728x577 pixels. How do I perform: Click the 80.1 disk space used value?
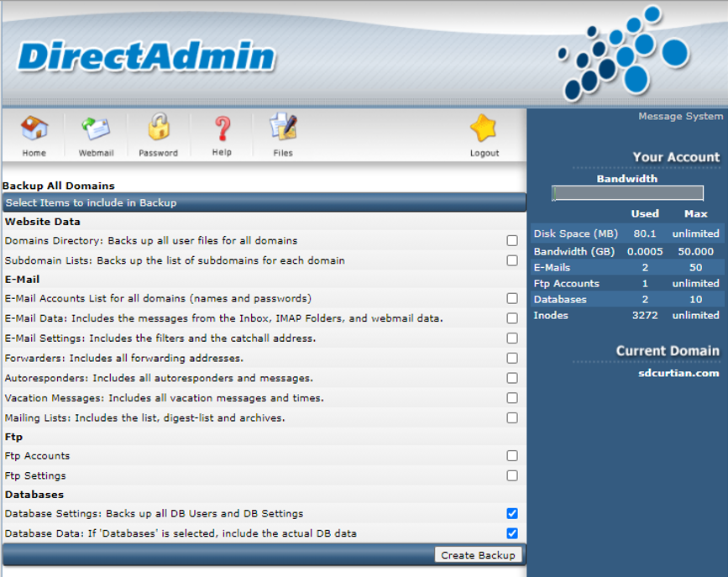(645, 233)
